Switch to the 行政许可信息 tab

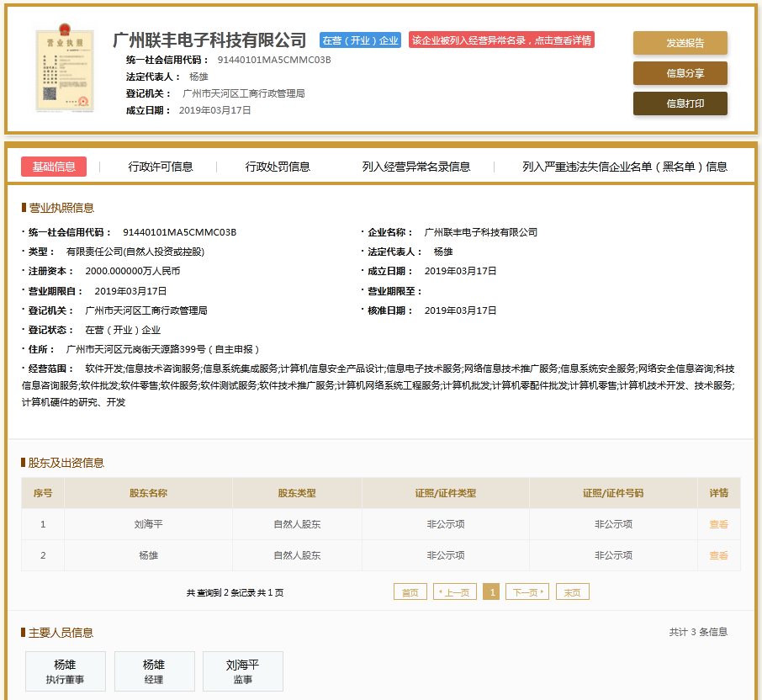161,167
